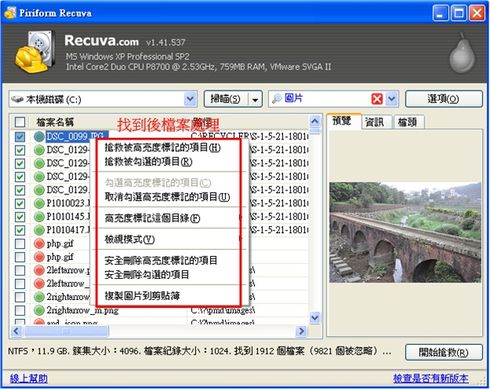Click green status dot for 2rightarrow_m.png

pyautogui.click(x=39, y=310)
